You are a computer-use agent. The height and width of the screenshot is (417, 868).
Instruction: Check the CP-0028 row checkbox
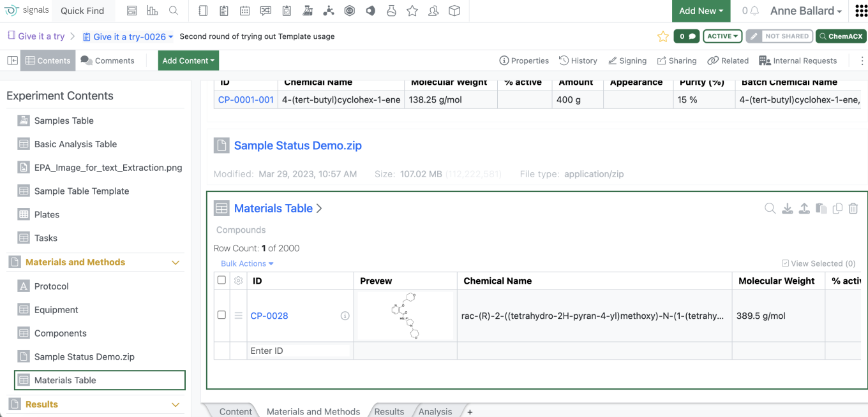point(221,315)
